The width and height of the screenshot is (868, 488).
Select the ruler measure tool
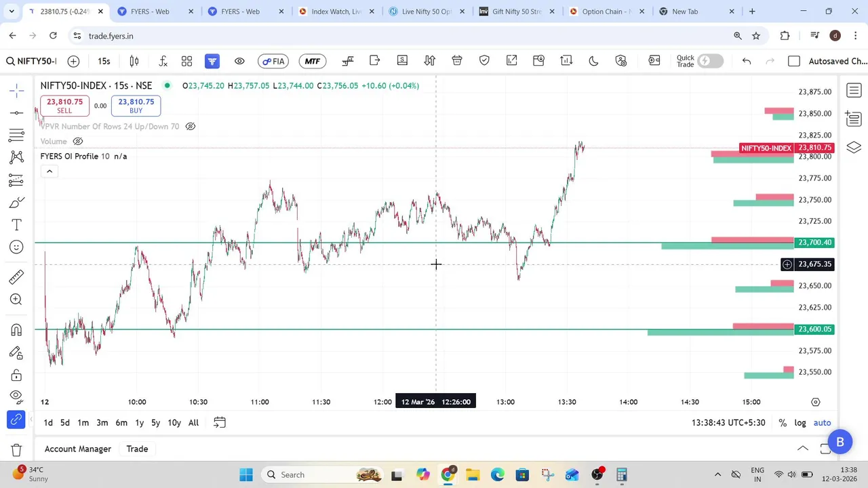tap(17, 277)
